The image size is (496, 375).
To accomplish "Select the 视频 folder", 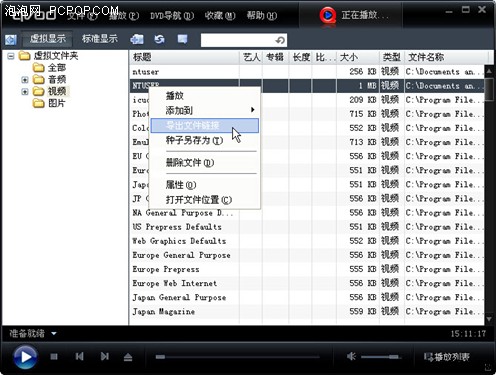I will pos(50,91).
